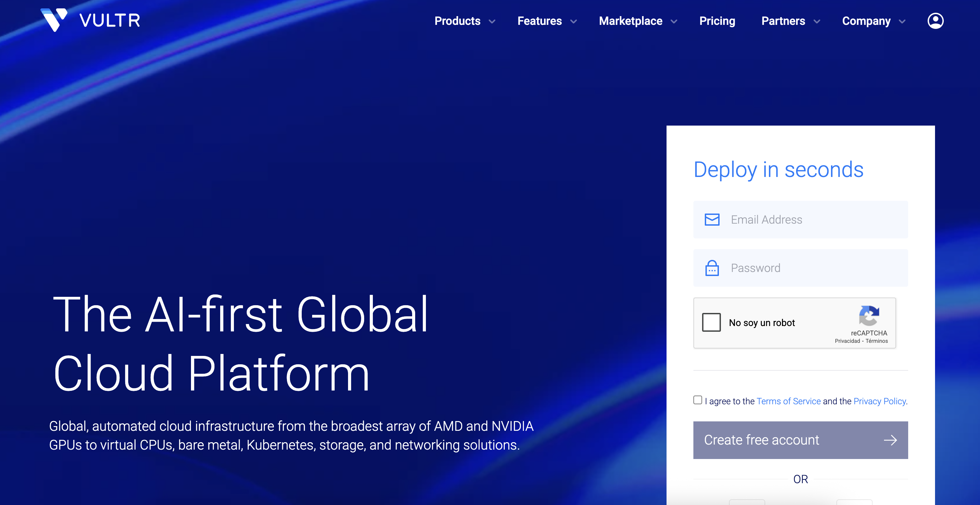Focus the Password input field
The image size is (980, 505).
(x=814, y=268)
